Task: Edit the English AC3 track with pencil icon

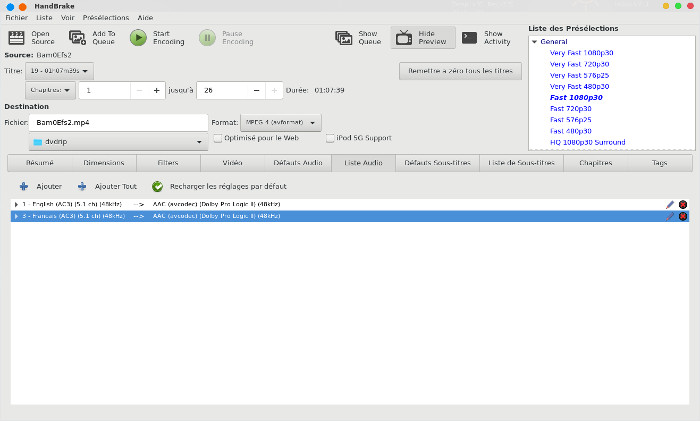Action: (x=670, y=204)
